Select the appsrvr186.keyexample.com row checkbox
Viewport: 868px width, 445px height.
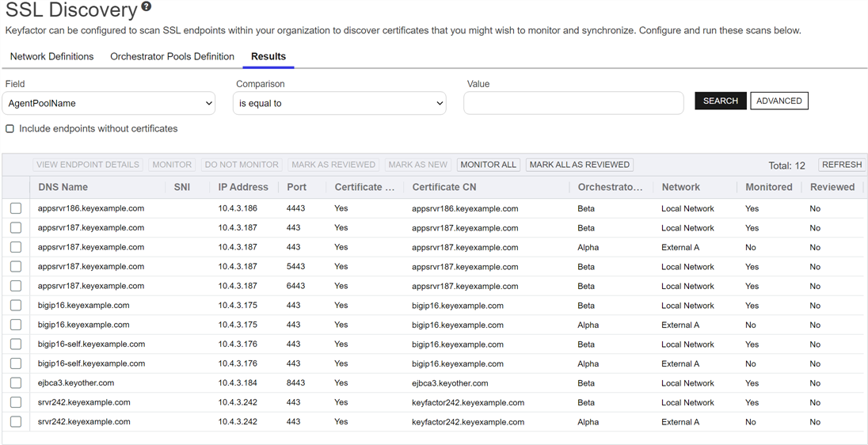click(16, 208)
